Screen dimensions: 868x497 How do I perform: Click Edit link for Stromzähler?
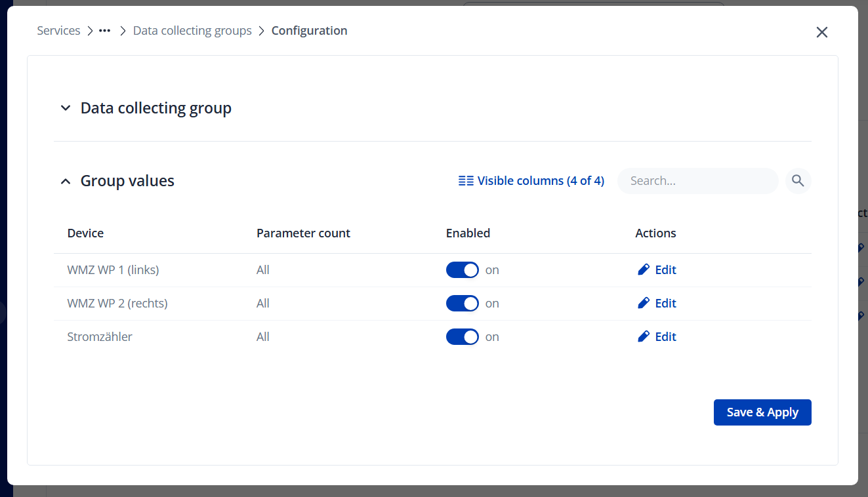[665, 337]
